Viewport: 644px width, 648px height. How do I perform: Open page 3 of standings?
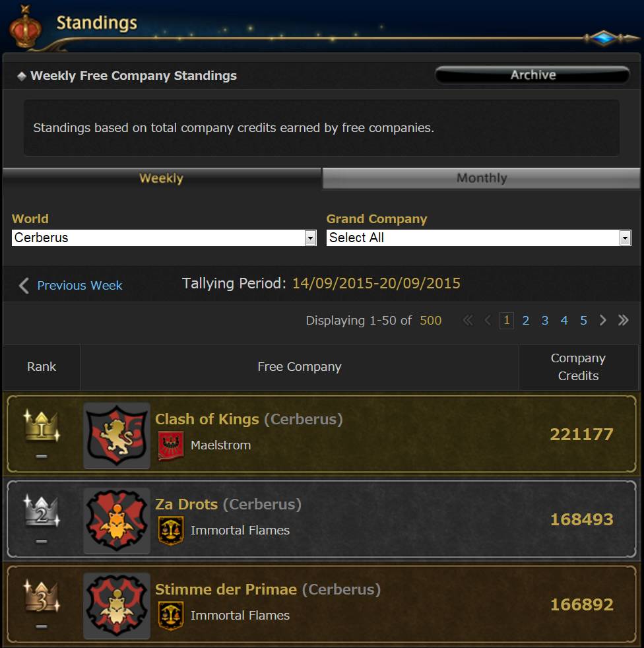545,320
